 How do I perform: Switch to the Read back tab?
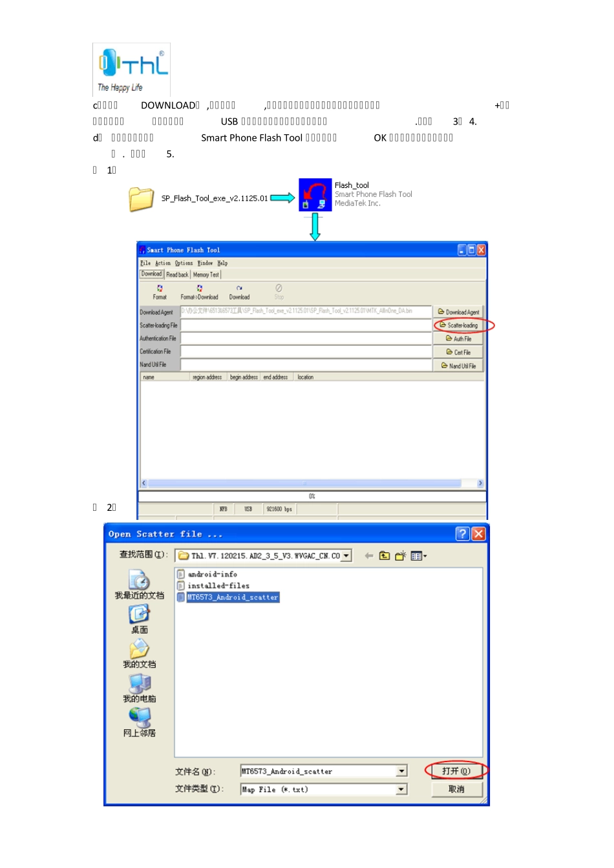(x=177, y=274)
